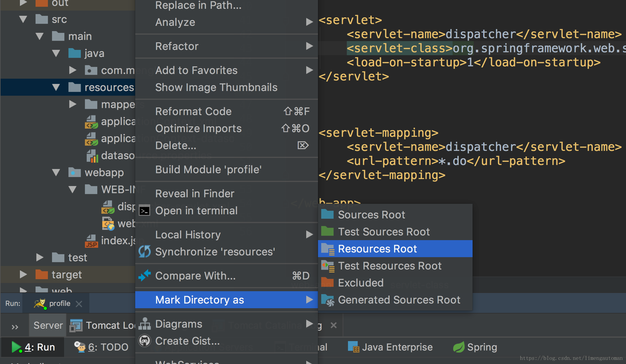Image resolution: width=626 pixels, height=364 pixels.
Task: Expand the test folder arrow
Action: pos(39,257)
